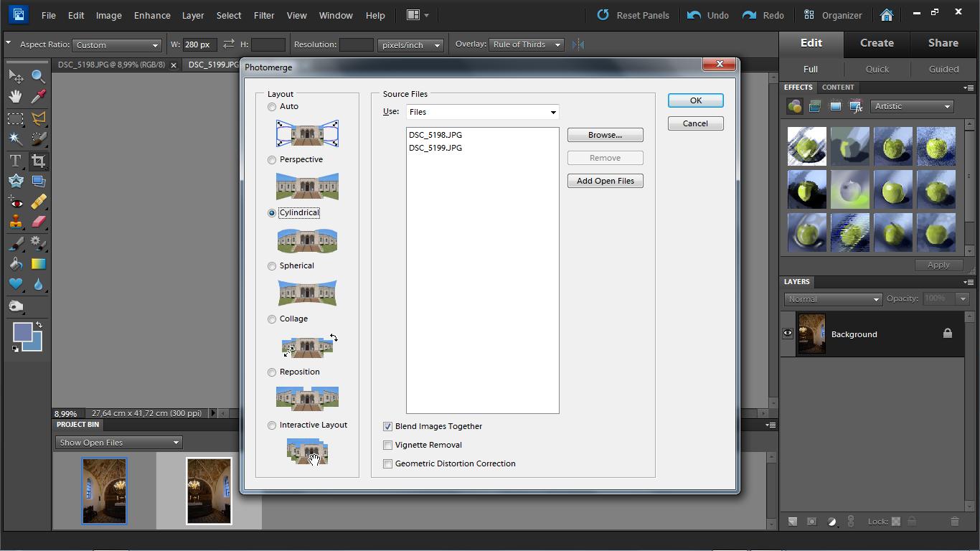Screen dimensions: 980x551
Task: Open the Use source files dropdown
Action: (x=482, y=112)
